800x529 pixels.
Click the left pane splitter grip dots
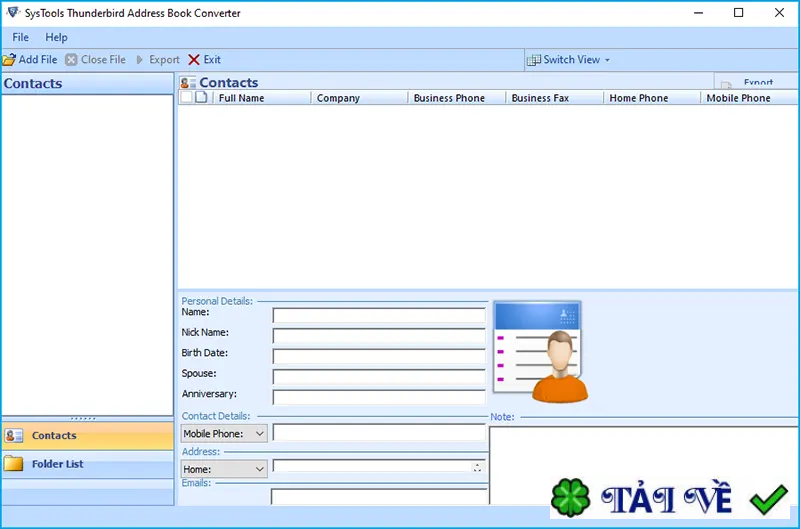click(x=83, y=418)
